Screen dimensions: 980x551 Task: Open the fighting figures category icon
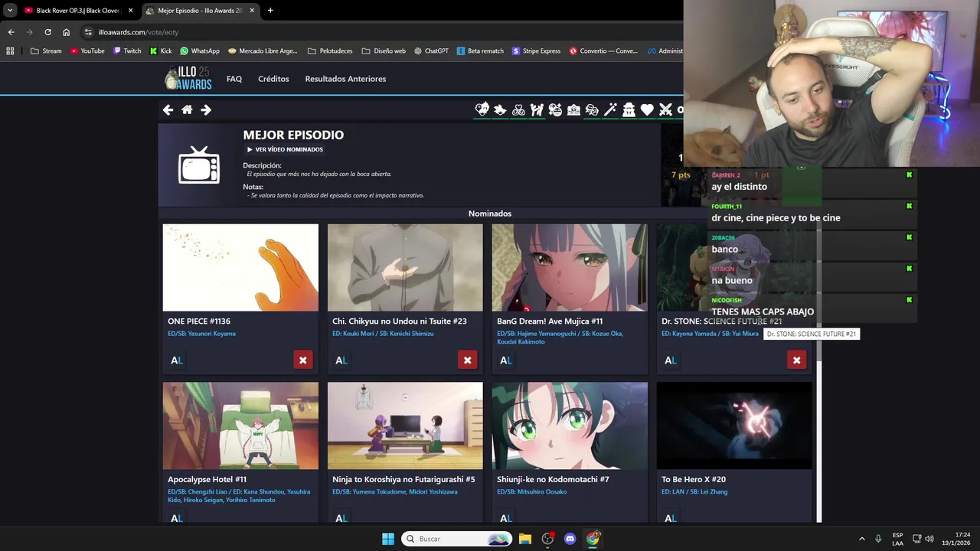pyautogui.click(x=537, y=110)
